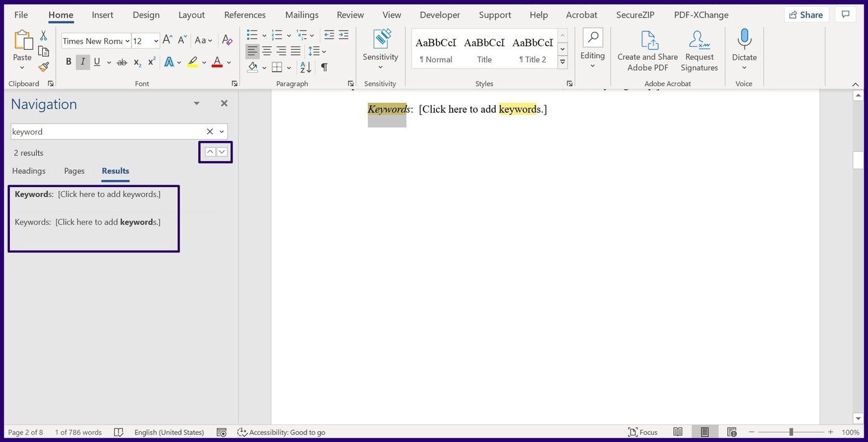
Task: Toggle Superscript formatting
Action: coord(152,62)
